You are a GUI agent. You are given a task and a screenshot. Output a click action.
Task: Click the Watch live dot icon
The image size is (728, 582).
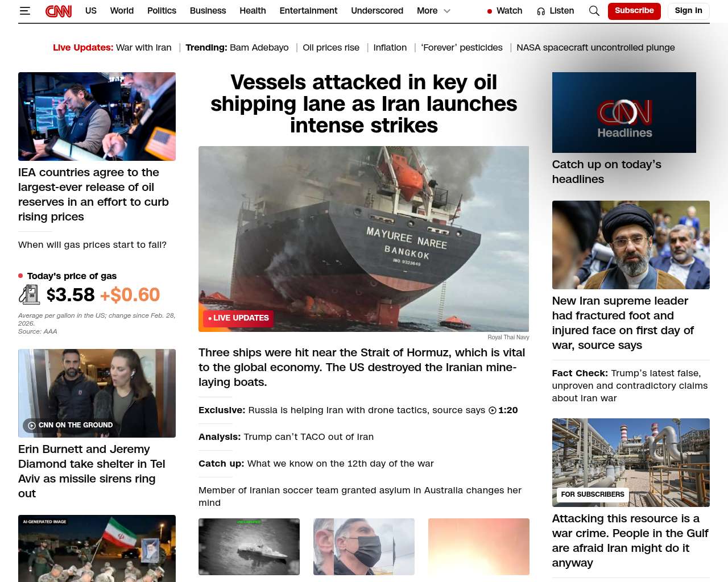489,11
